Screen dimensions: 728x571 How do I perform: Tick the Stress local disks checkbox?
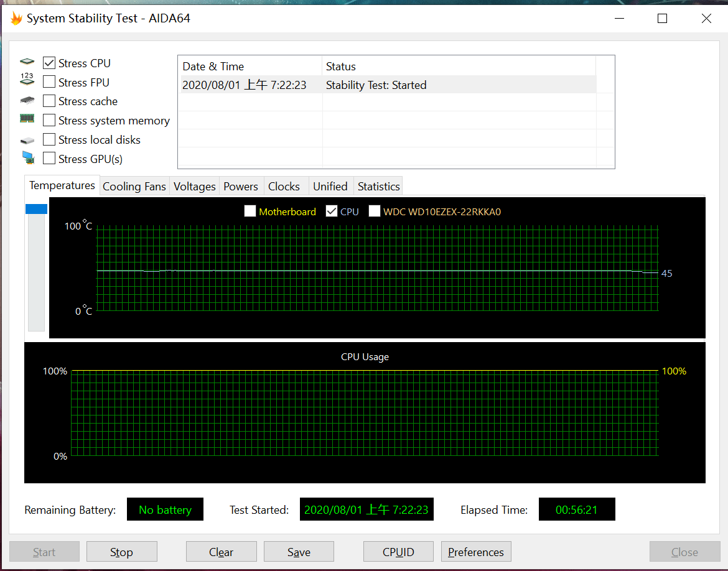[49, 139]
